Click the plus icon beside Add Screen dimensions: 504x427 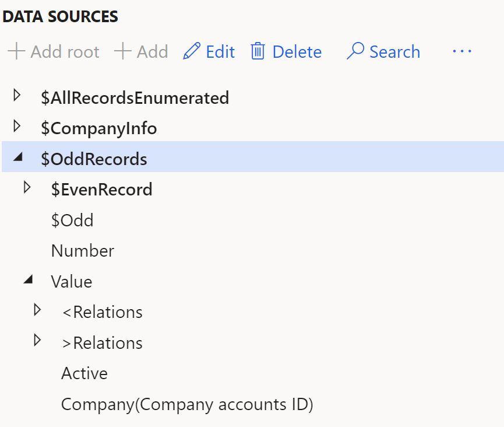click(x=122, y=52)
